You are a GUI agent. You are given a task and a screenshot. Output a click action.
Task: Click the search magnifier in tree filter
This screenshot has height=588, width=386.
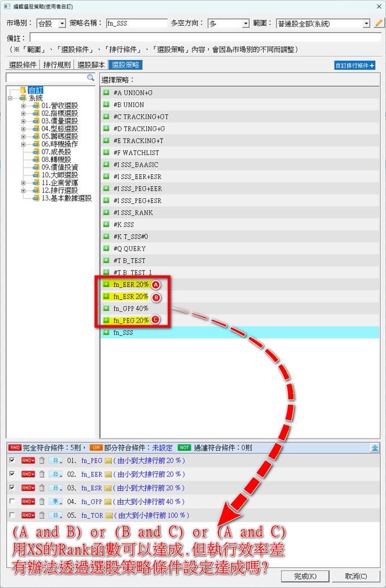pyautogui.click(x=91, y=78)
